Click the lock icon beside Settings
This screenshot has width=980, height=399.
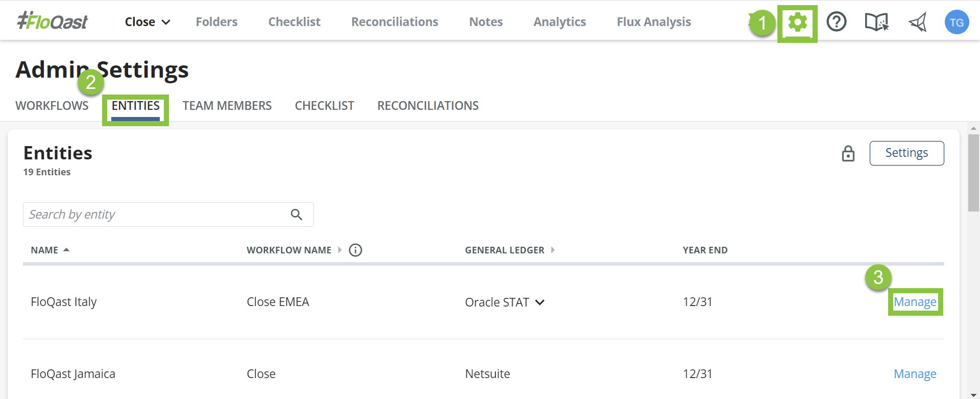848,153
